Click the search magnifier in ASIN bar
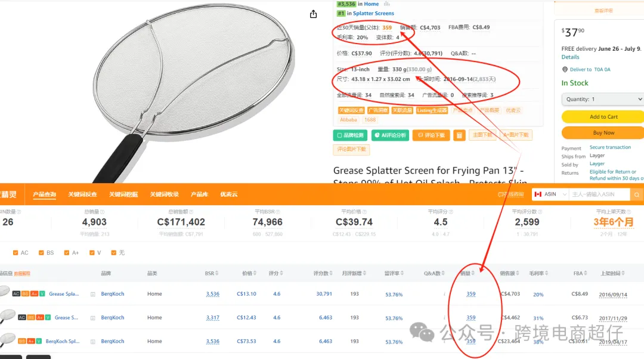Image resolution: width=644 pixels, height=359 pixels. pos(637,194)
